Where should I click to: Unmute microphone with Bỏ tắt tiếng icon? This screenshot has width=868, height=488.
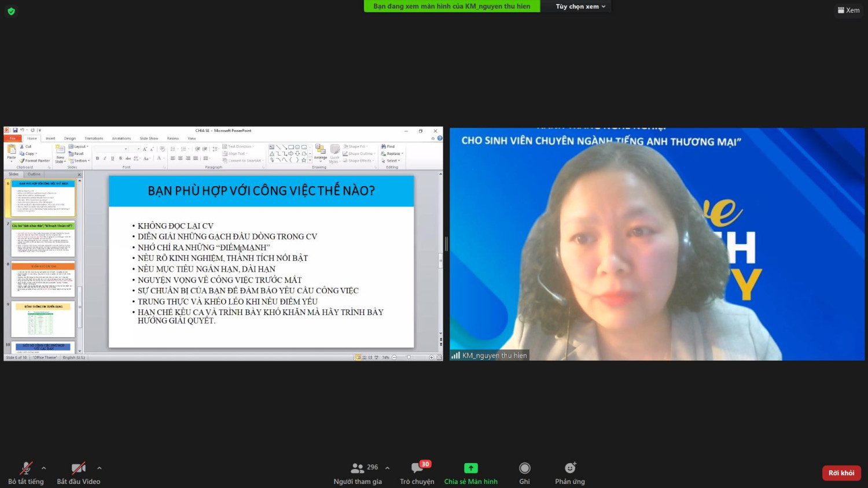pyautogui.click(x=26, y=468)
